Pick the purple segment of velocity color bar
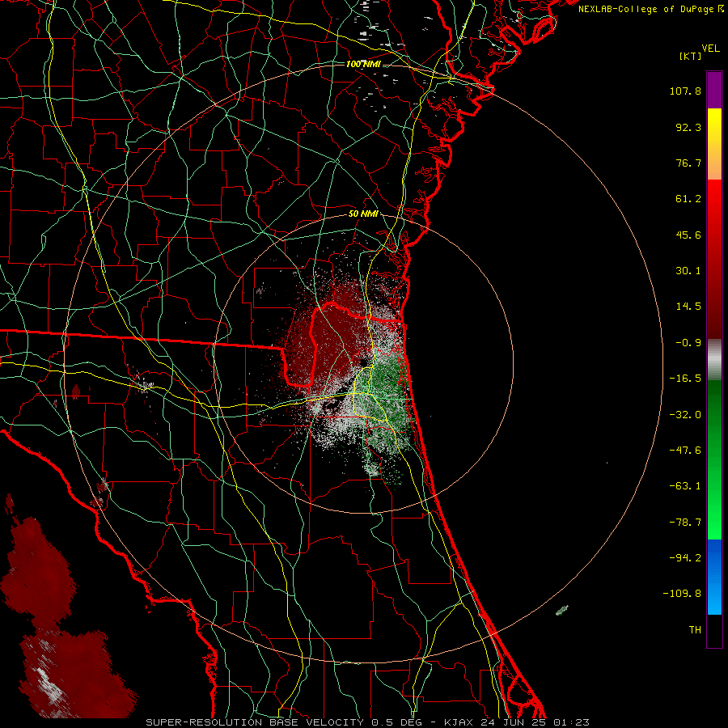728x728 pixels. 714,90
